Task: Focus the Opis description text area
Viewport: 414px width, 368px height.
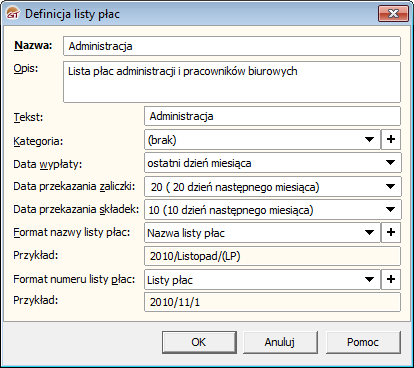Action: coord(232,82)
